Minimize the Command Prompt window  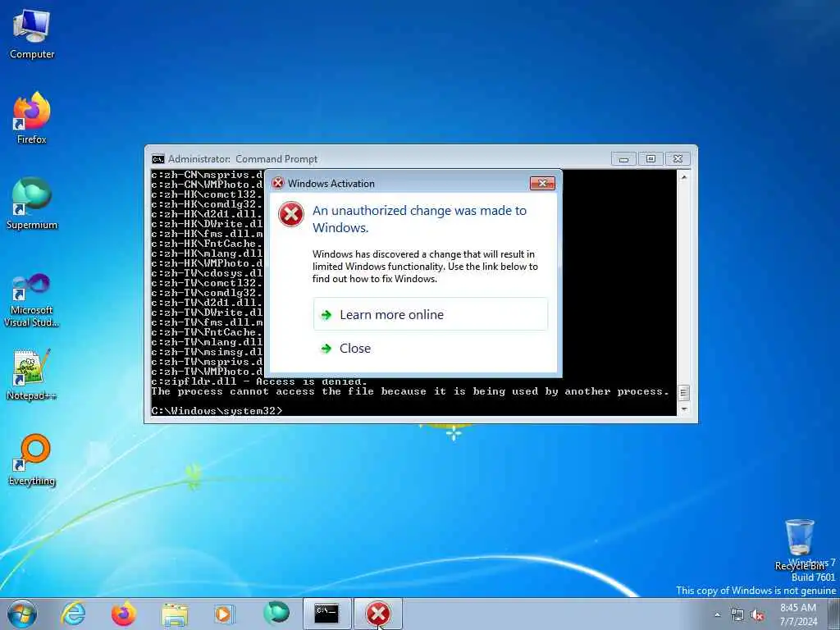coord(623,158)
